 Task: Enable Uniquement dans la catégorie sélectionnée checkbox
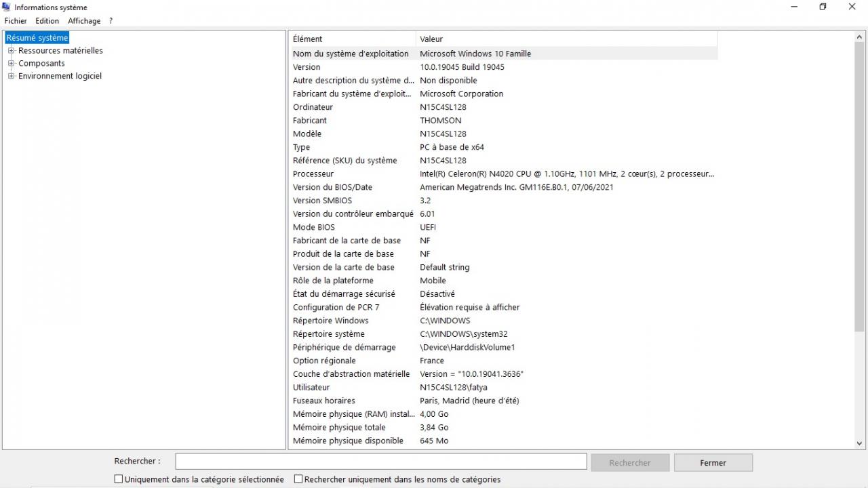coord(119,479)
